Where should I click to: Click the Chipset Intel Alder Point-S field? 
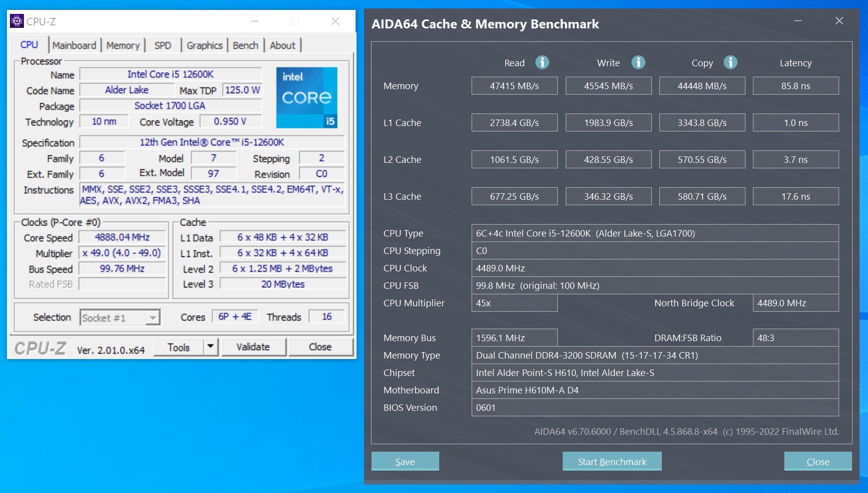pos(655,372)
